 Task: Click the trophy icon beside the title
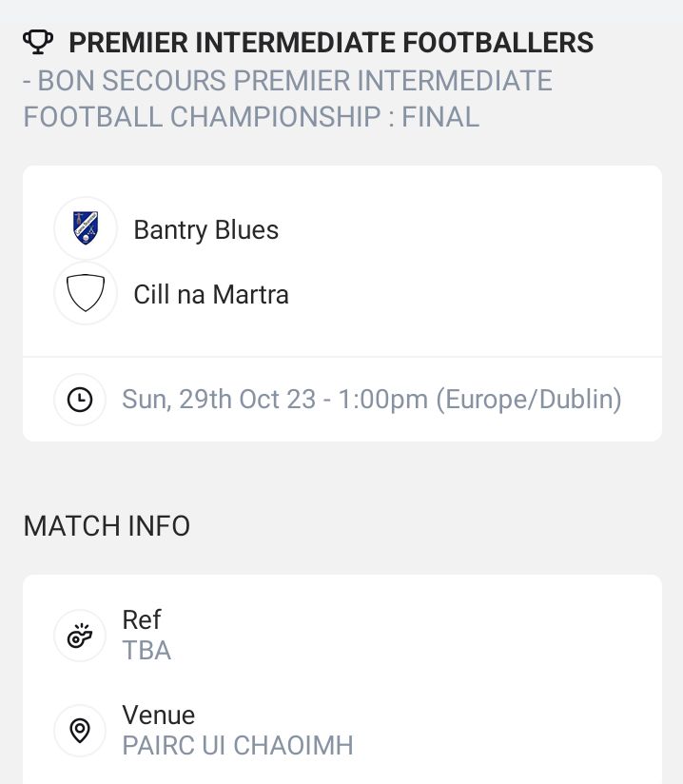[x=38, y=42]
